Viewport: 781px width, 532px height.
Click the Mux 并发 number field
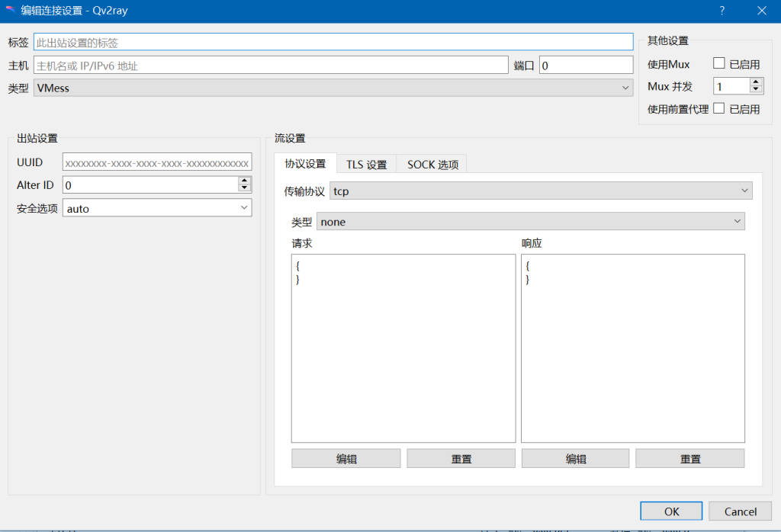pos(731,86)
